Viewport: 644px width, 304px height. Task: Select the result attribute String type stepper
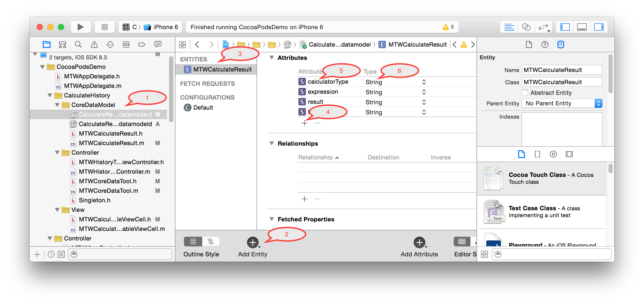425,102
